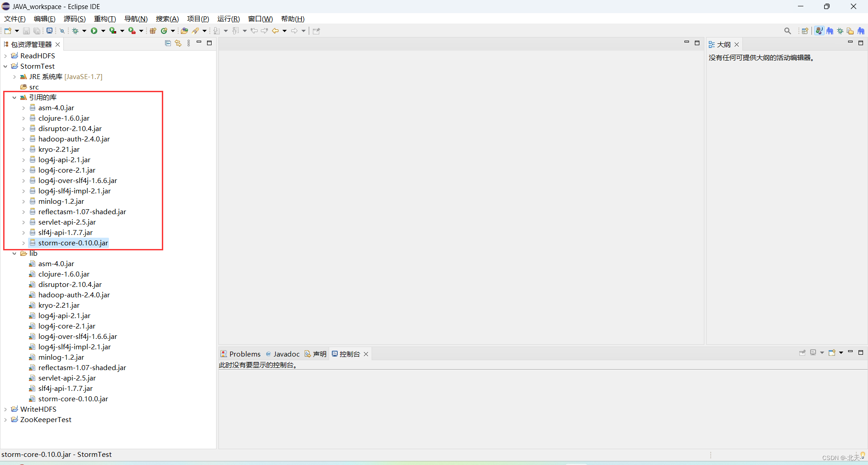Switch to the 声明 tab
Image resolution: width=868 pixels, height=465 pixels.
[316, 354]
